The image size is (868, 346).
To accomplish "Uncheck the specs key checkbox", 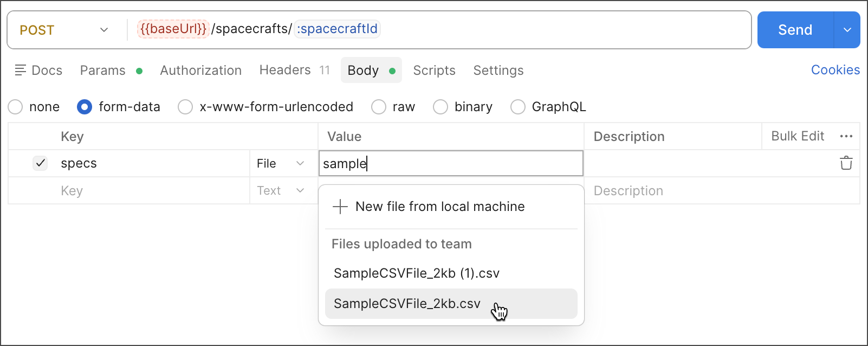I will tap(41, 163).
